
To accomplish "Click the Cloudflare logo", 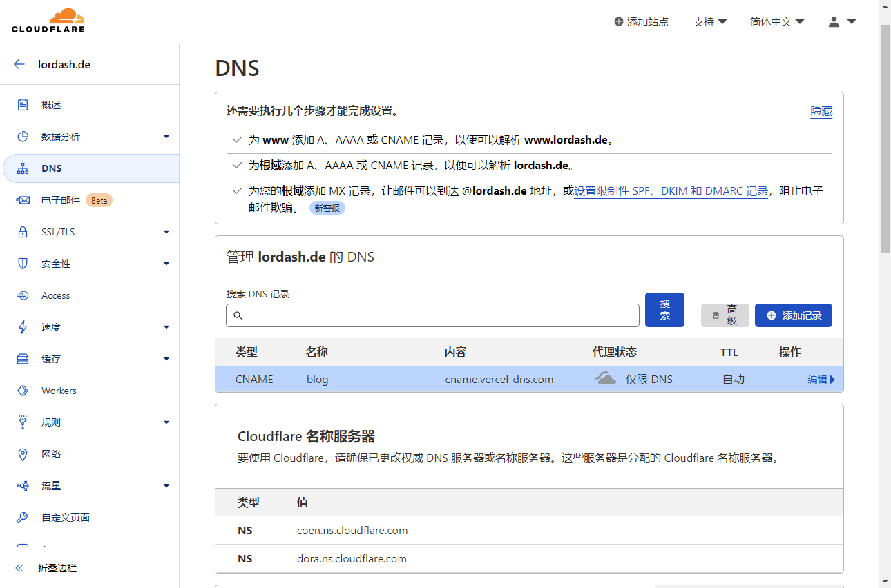I will tap(48, 21).
